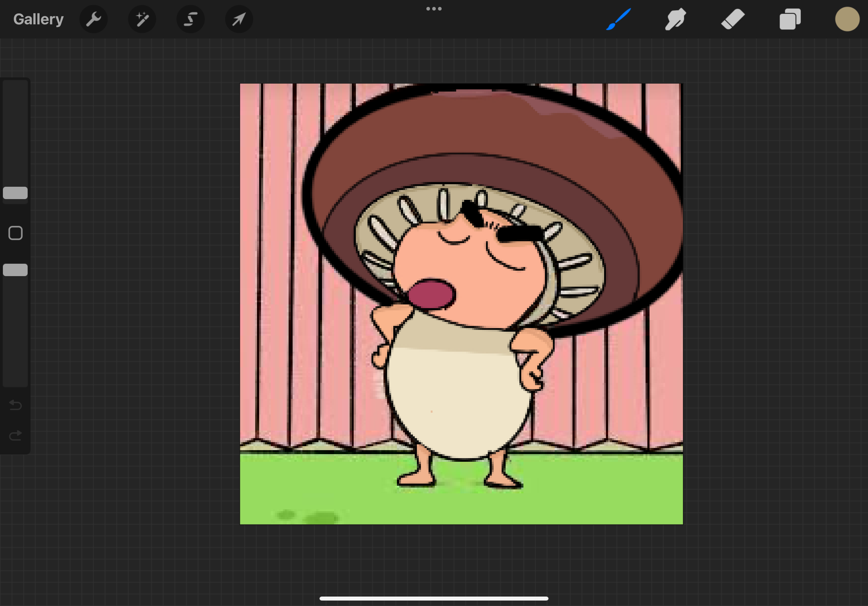Viewport: 868px width, 606px height.
Task: Open the Actions wrench menu
Action: (93, 19)
